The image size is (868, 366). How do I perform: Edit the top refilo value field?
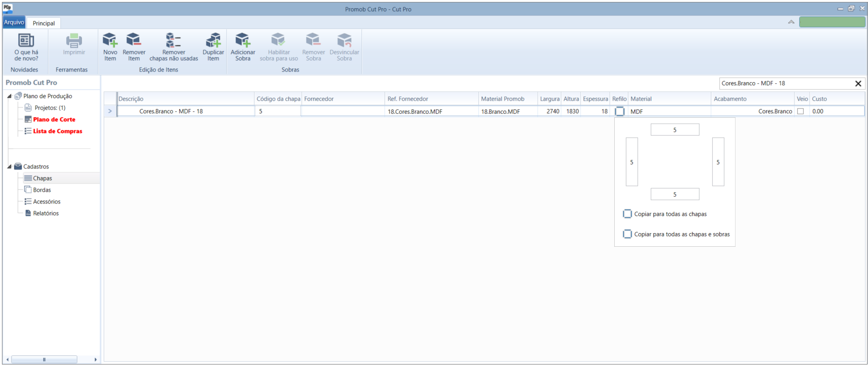click(675, 130)
